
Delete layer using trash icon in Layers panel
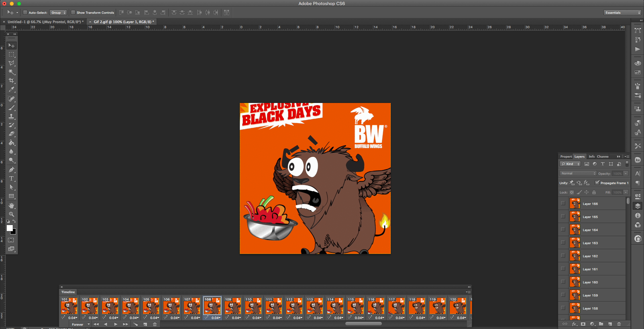[619, 324]
